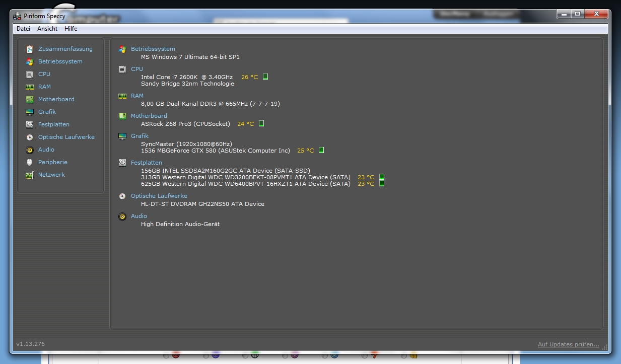The width and height of the screenshot is (621, 364).
Task: Click the 25 °C graphics temperature value
Action: (x=305, y=151)
